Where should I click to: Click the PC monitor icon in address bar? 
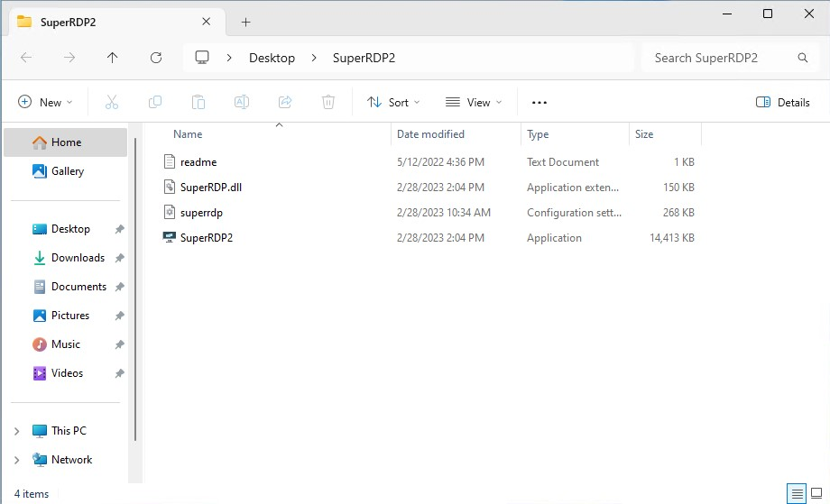pos(202,58)
